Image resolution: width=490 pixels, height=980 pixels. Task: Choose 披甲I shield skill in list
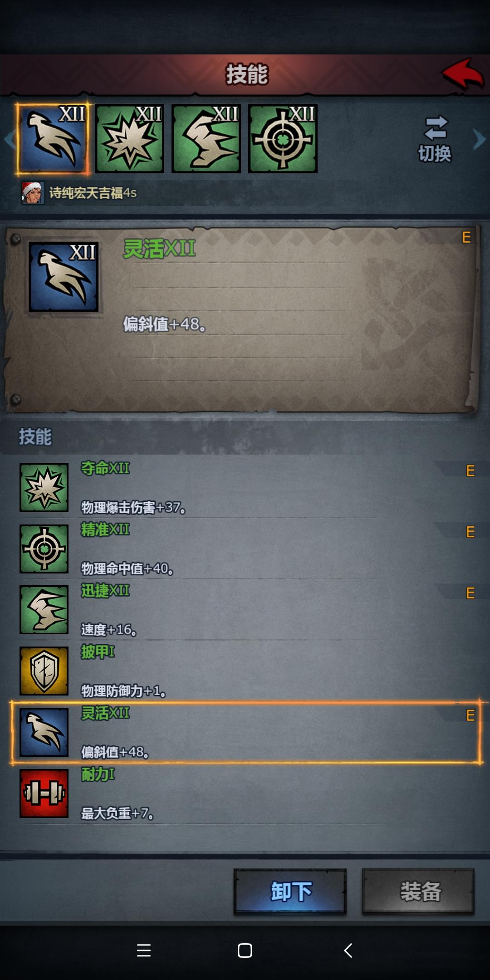tap(245, 671)
